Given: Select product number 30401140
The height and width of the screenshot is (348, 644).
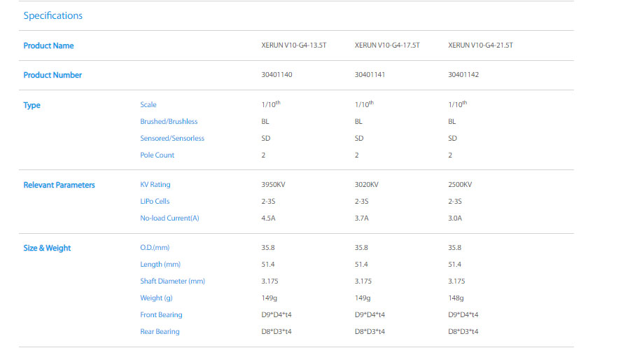Looking at the screenshot, I should point(276,75).
